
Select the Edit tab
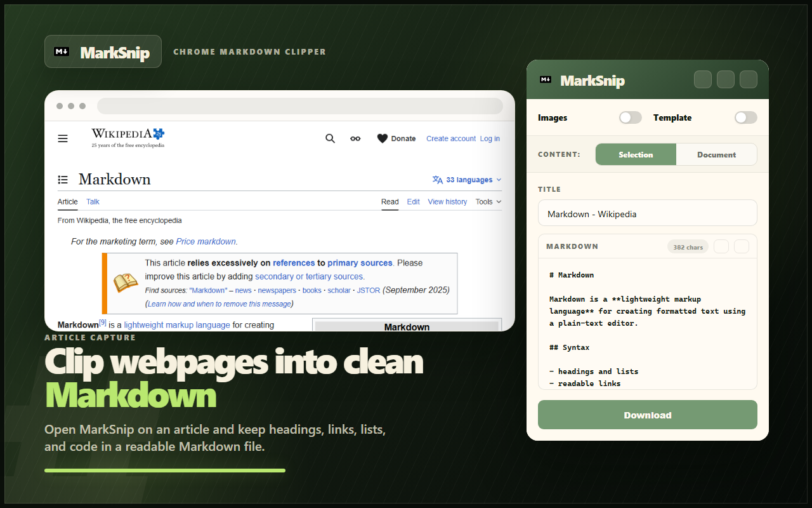click(x=414, y=202)
